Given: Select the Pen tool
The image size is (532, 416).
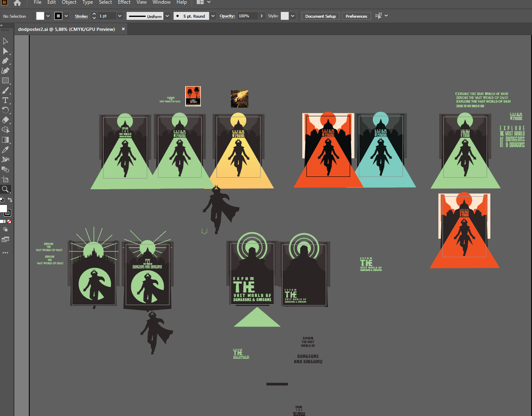Looking at the screenshot, I should [x=5, y=61].
